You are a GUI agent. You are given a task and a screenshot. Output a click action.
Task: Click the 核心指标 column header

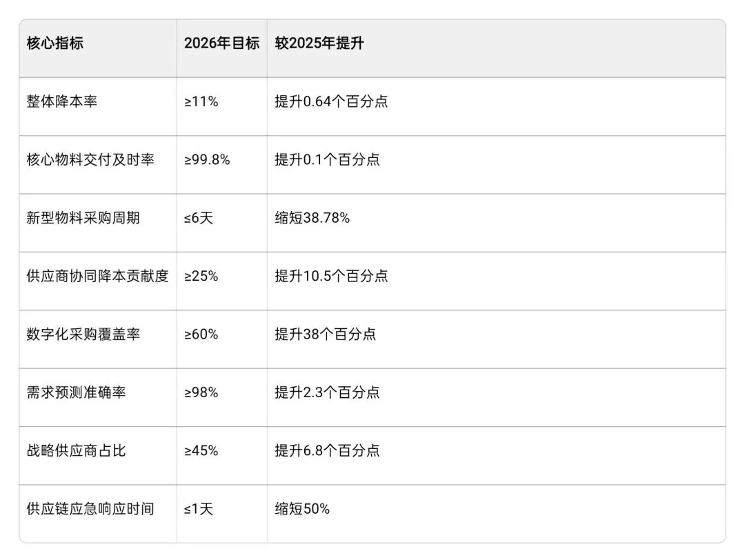pyautogui.click(x=55, y=43)
